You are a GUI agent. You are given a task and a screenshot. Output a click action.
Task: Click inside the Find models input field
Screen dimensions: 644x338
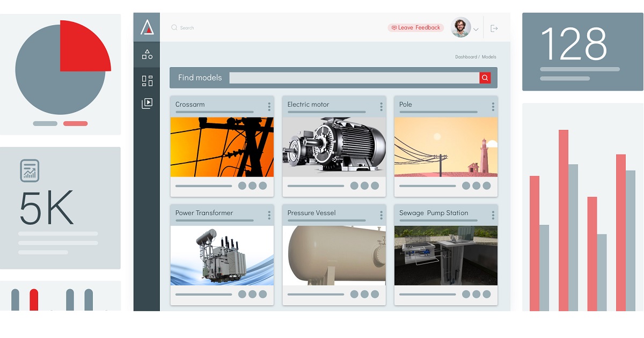tap(354, 77)
